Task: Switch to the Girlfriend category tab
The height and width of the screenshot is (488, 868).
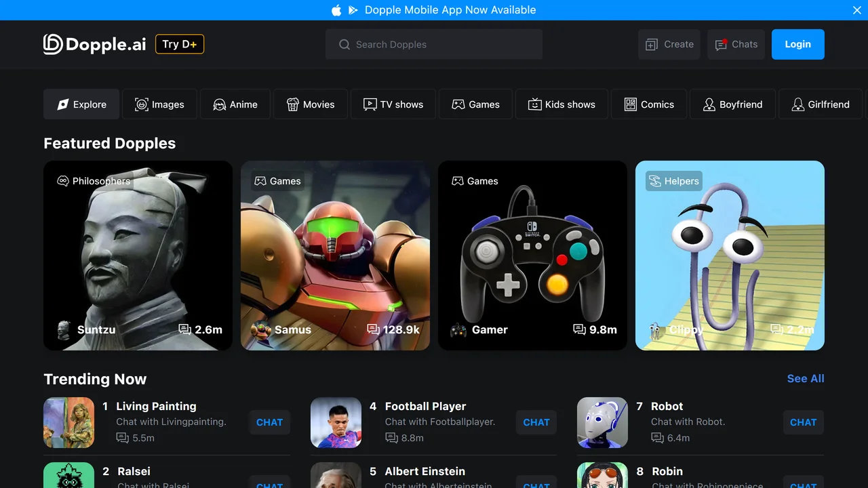Action: 821,104
